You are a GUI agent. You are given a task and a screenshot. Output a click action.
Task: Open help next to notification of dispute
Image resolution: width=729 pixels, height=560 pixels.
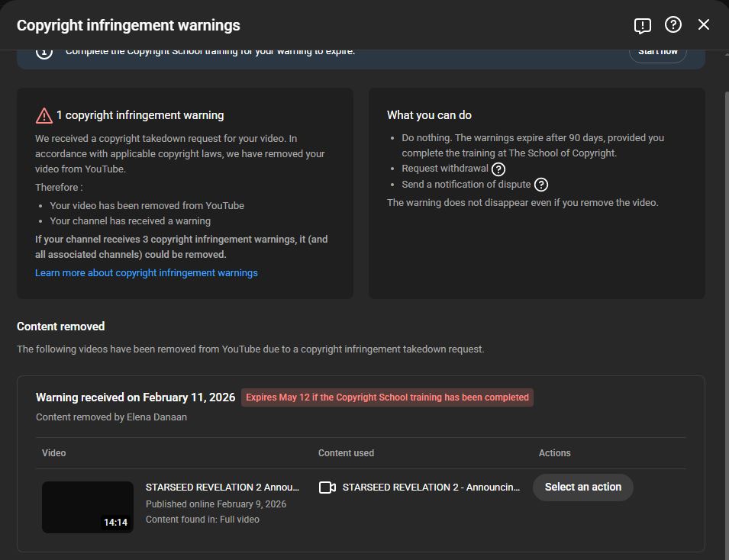540,185
